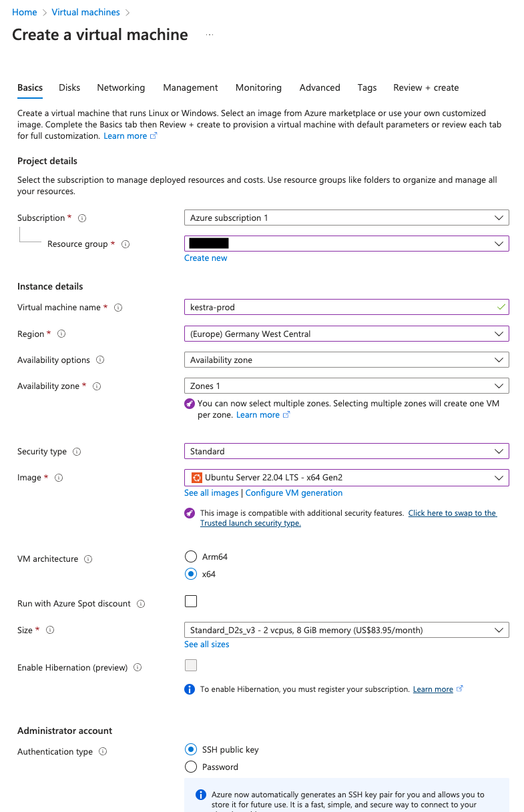This screenshot has width=524, height=812.
Task: Click the See all sizes link
Action: pos(207,645)
